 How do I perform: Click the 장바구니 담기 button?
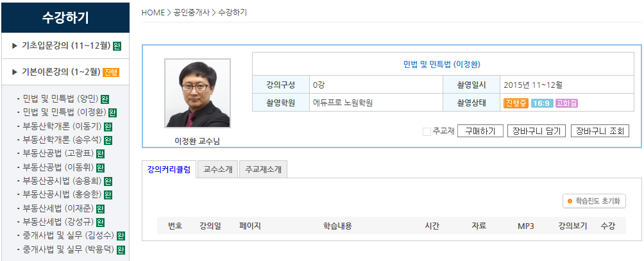tap(537, 131)
